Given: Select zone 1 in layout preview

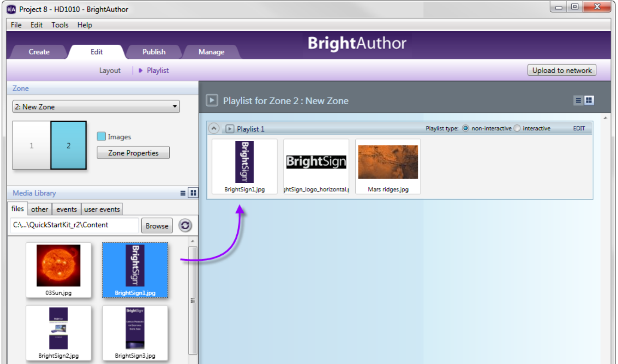Looking at the screenshot, I should [32, 145].
